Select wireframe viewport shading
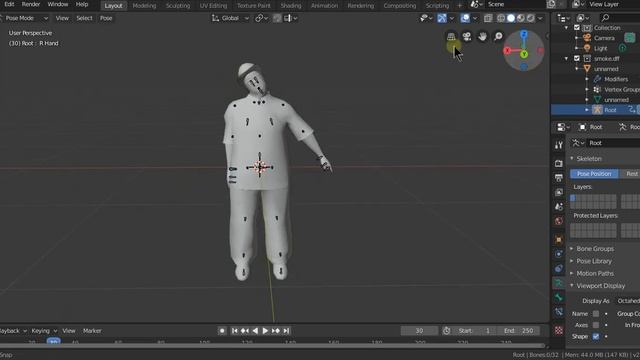Viewport: 640px width, 360px height. (x=501, y=18)
